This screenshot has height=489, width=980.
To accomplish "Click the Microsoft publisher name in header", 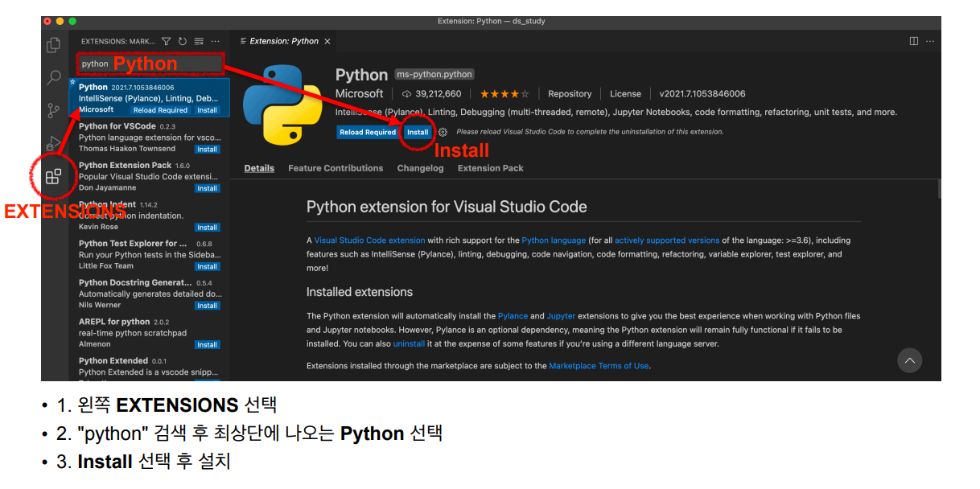I will coord(360,94).
